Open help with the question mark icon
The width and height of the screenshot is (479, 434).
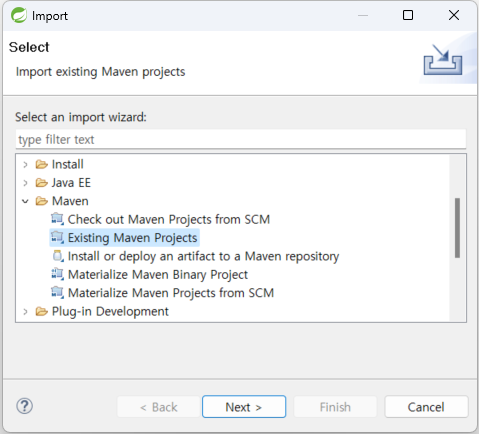pos(25,406)
